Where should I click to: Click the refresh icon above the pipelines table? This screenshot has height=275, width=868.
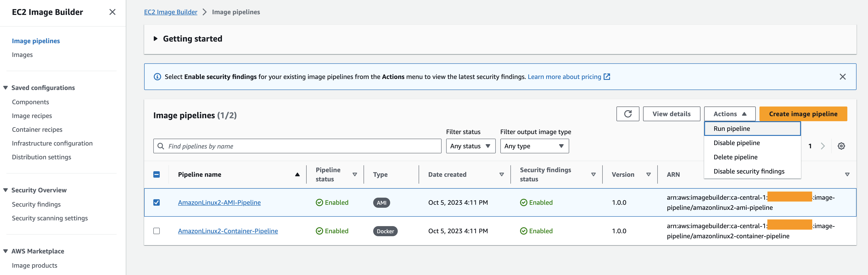tap(627, 114)
